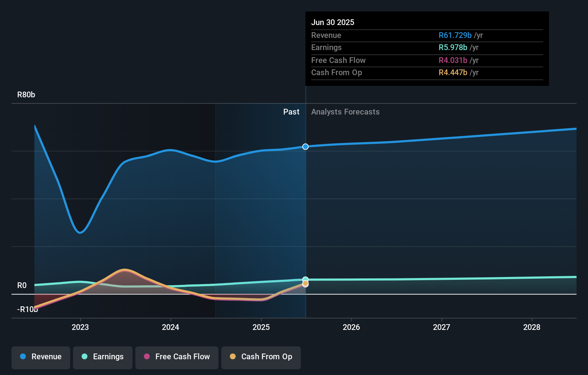Select the orange Cash From Op marker
The height and width of the screenshot is (375, 588).
(305, 284)
